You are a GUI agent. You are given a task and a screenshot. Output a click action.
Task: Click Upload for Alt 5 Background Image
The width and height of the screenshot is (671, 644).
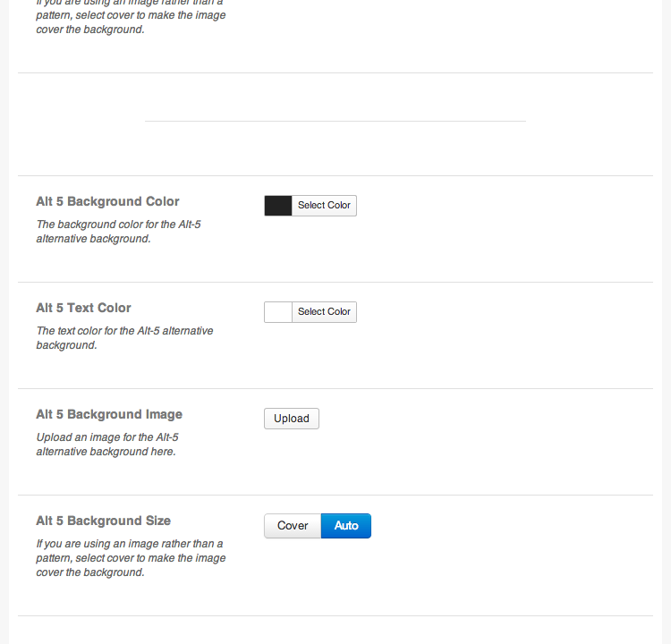coord(292,419)
